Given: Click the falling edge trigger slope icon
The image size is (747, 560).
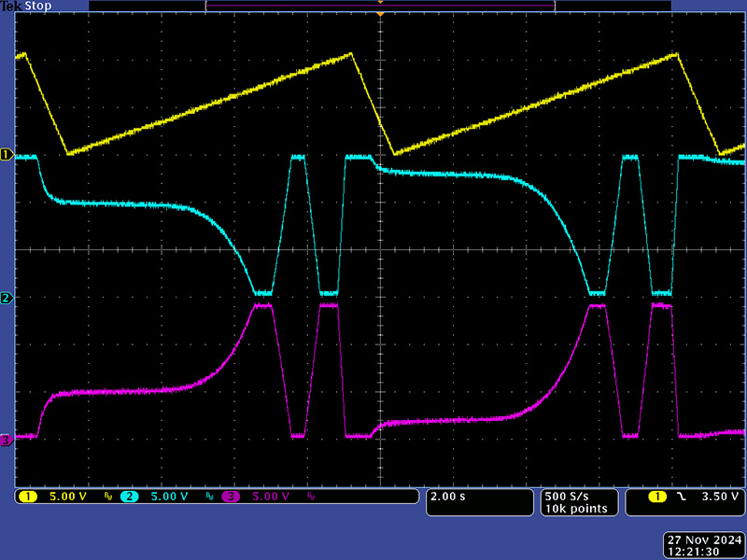Looking at the screenshot, I should click(682, 497).
